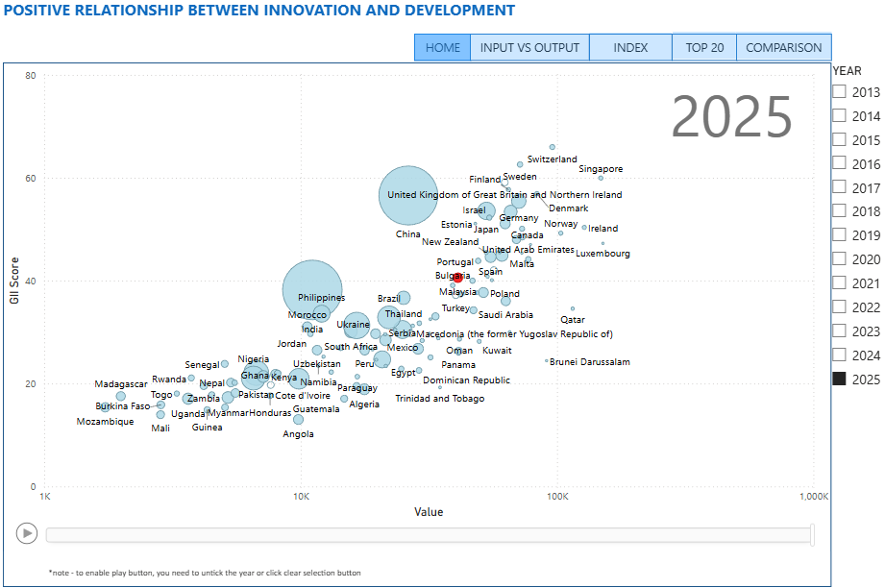Navigate to the COMPARISON tab
This screenshot has width=885, height=588.
click(x=783, y=47)
